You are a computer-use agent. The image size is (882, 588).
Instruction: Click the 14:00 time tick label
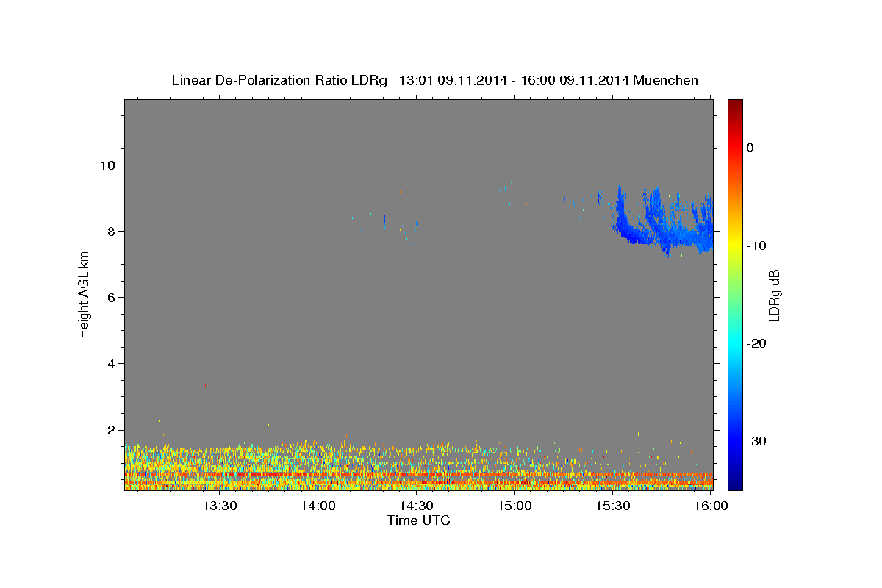coord(318,506)
